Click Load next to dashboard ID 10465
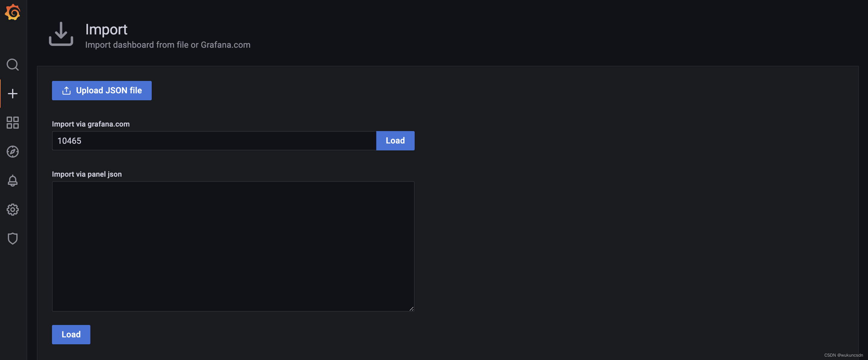Viewport: 868px width, 360px height. click(x=395, y=140)
